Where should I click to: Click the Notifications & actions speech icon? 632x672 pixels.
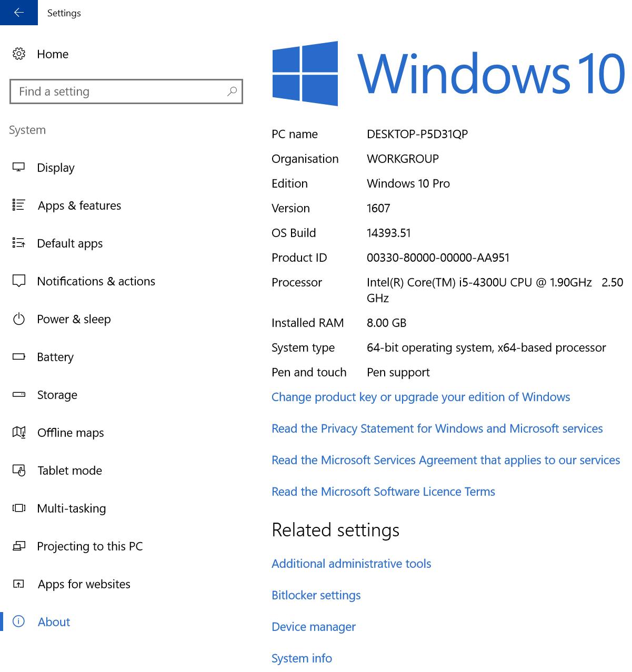click(x=19, y=281)
